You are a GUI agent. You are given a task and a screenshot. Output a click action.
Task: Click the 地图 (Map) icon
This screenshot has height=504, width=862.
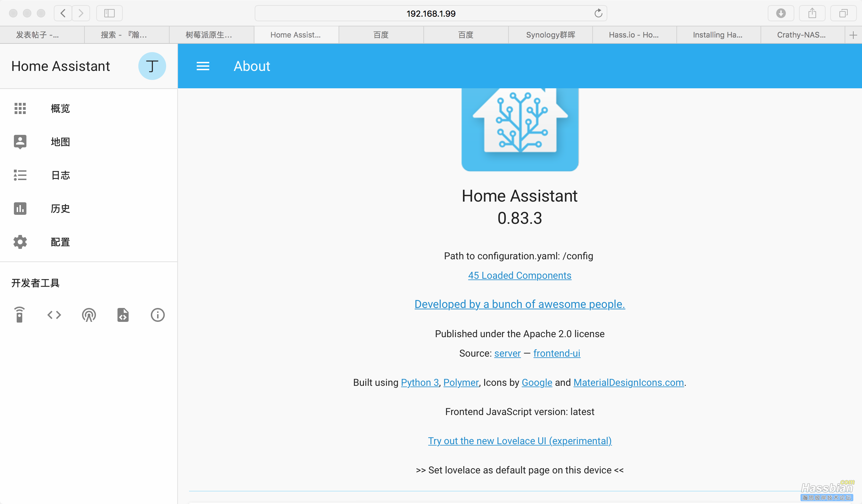[x=20, y=141]
